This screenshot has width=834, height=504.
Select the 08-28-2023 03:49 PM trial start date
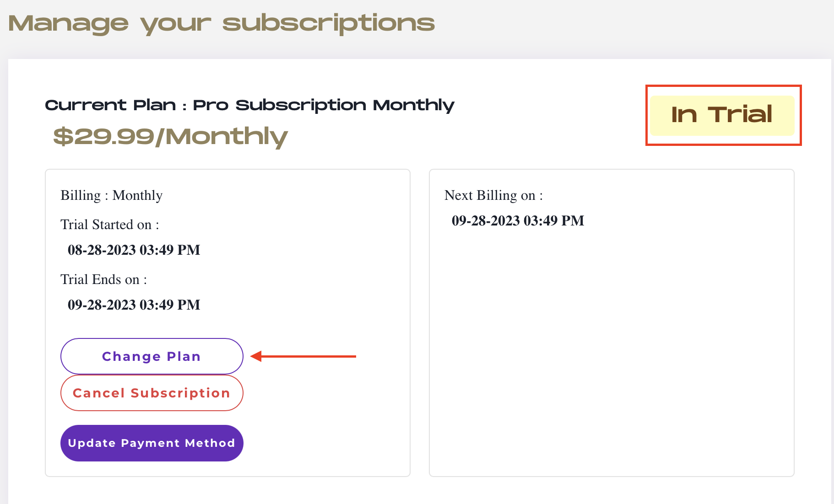click(x=134, y=250)
